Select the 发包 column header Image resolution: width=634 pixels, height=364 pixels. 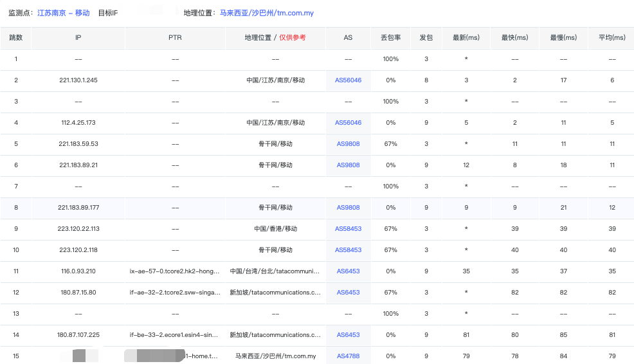coord(426,37)
